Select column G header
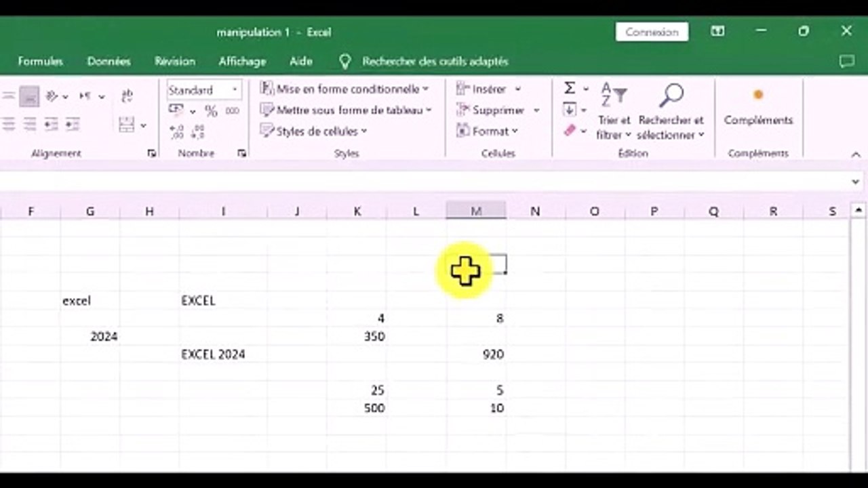868x488 pixels. pos(90,211)
